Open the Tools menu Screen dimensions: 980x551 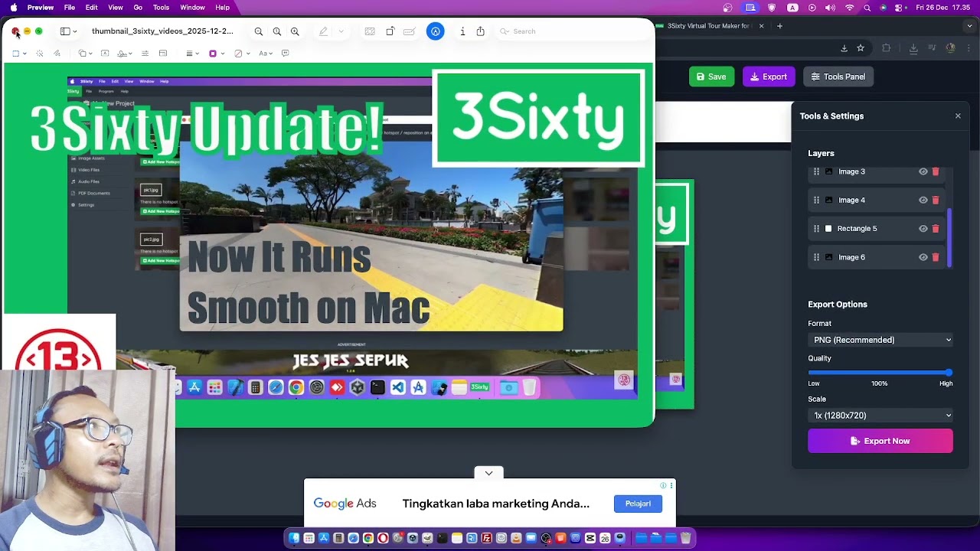[161, 8]
